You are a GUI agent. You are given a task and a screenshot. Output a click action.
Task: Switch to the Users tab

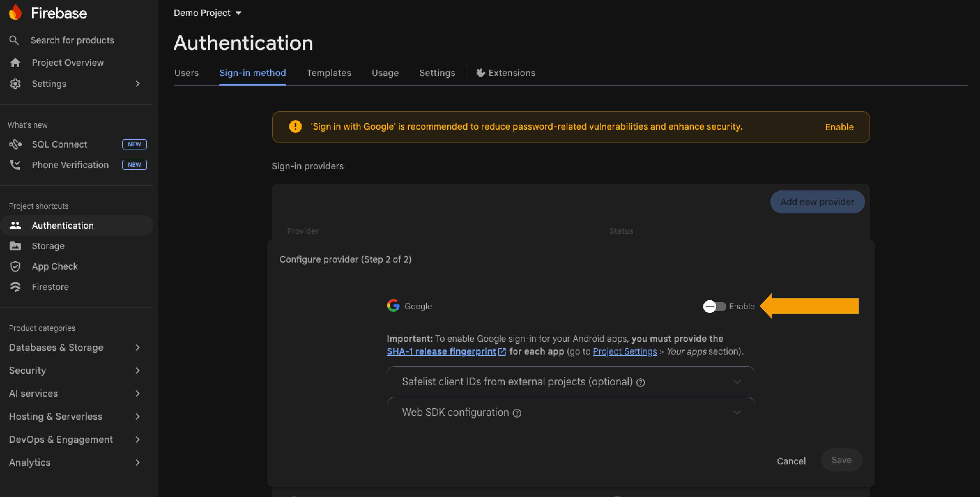187,73
